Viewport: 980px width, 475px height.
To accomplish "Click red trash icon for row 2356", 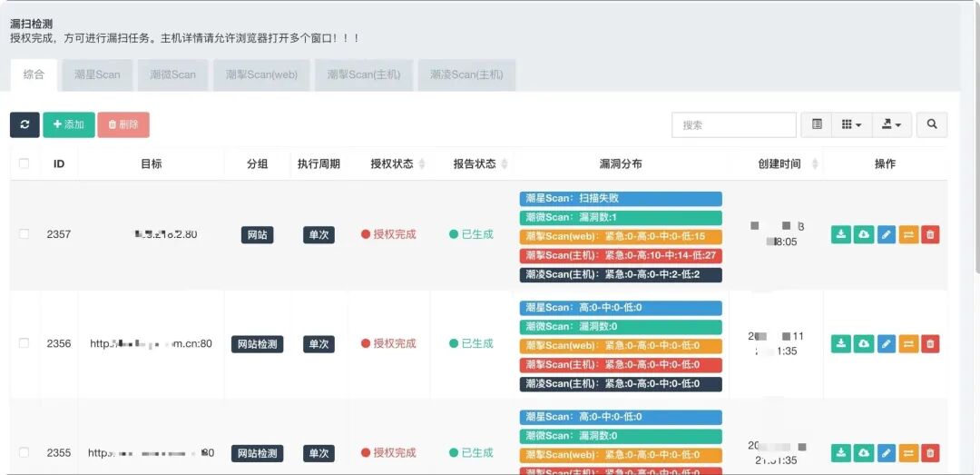I will point(930,343).
